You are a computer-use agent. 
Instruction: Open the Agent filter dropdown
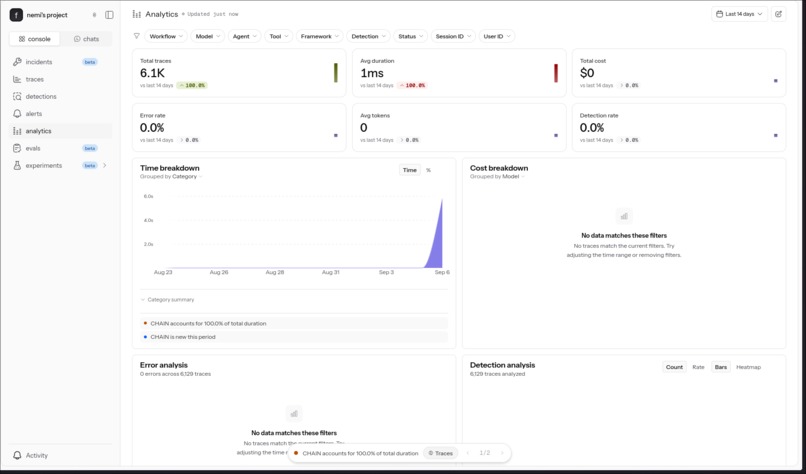pos(244,36)
